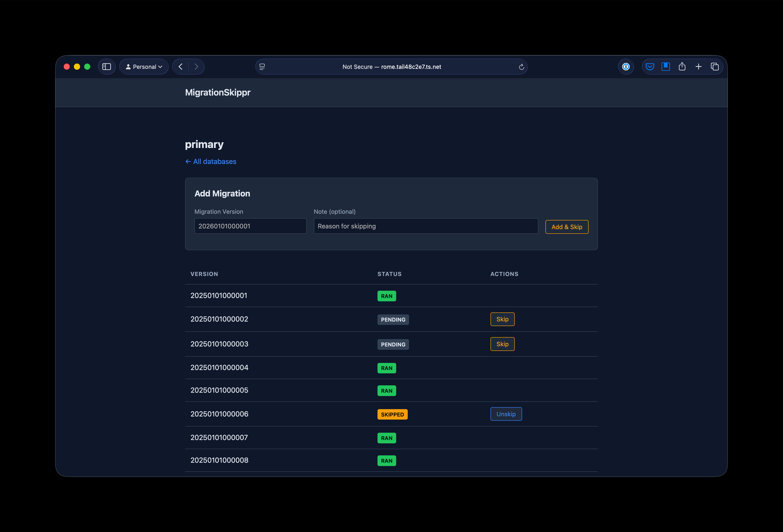Open the blue bookmark extension icon

point(666,67)
